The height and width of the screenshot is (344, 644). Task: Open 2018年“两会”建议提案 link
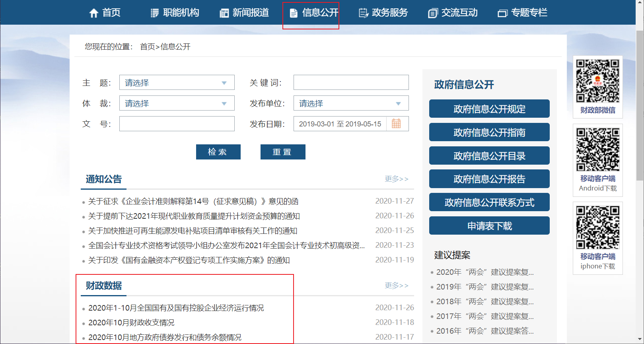point(485,301)
